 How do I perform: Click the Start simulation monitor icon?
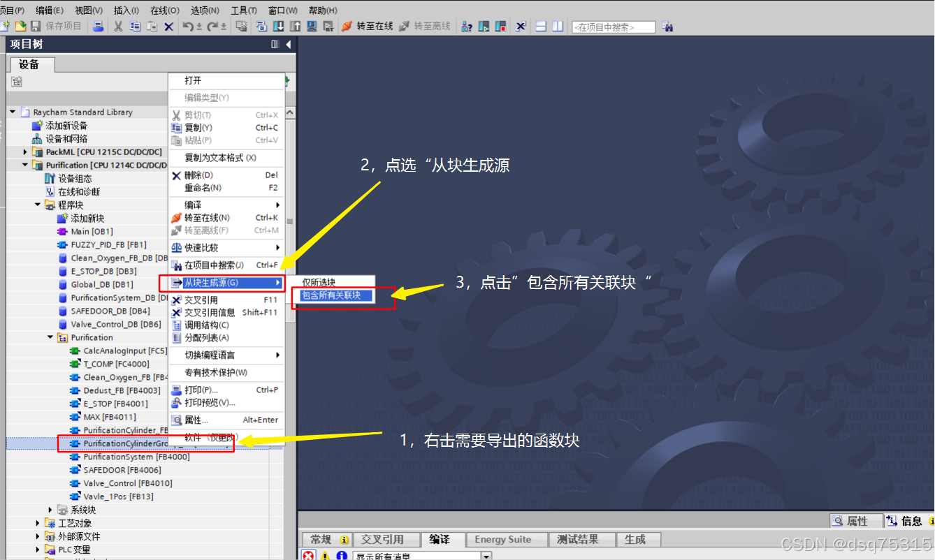coord(311,27)
